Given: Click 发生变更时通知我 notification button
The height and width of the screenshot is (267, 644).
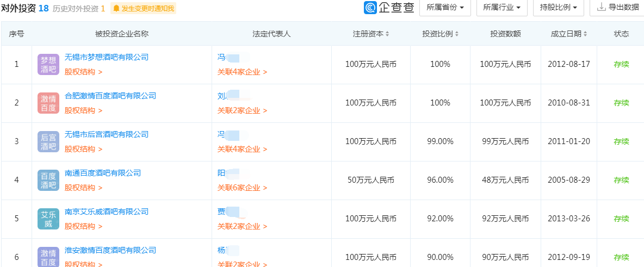Looking at the screenshot, I should point(144,8).
